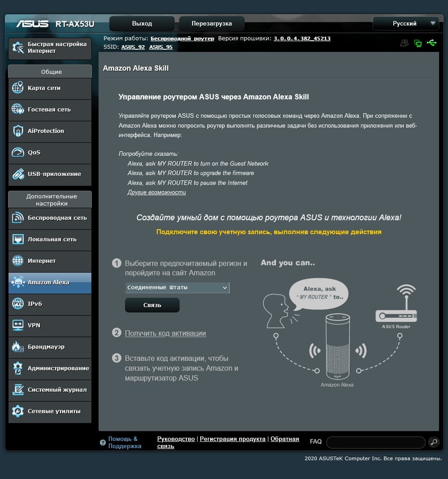Viewport: 448px width, 479px height.
Task: Open AiProtection shield icon
Action: (18, 131)
